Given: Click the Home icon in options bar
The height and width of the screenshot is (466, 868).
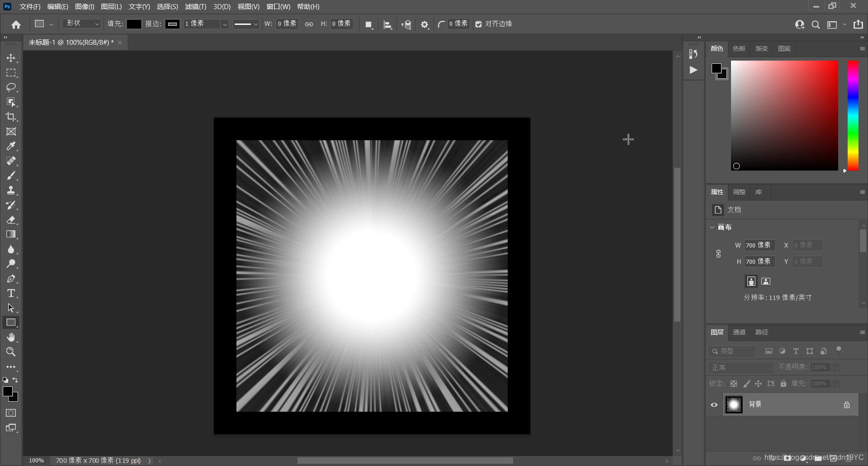Looking at the screenshot, I should pos(16,24).
